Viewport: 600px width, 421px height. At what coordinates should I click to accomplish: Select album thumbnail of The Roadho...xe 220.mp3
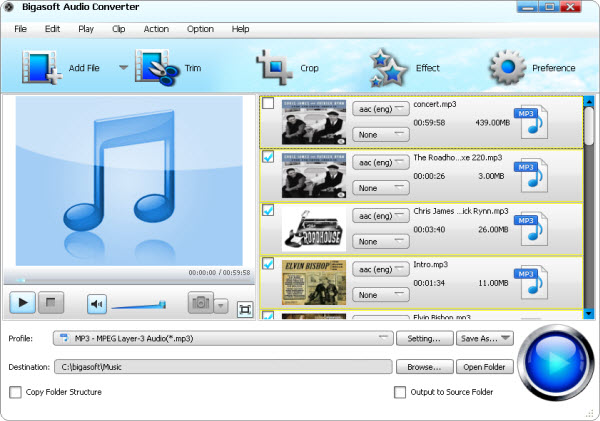pyautogui.click(x=314, y=176)
